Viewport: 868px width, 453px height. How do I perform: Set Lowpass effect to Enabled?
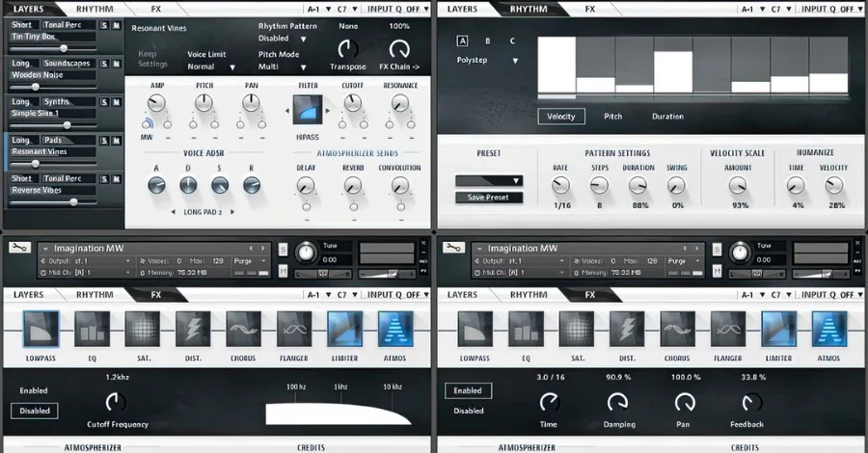(x=34, y=390)
